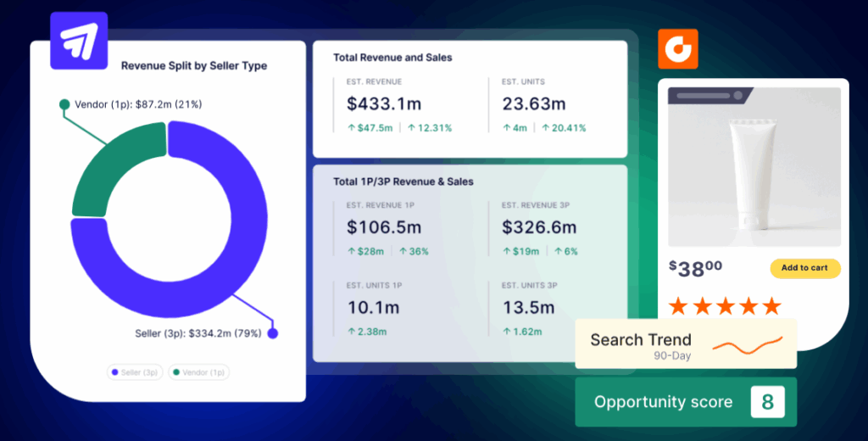The height and width of the screenshot is (441, 868).
Task: Click the $38.00 product price
Action: (x=696, y=269)
